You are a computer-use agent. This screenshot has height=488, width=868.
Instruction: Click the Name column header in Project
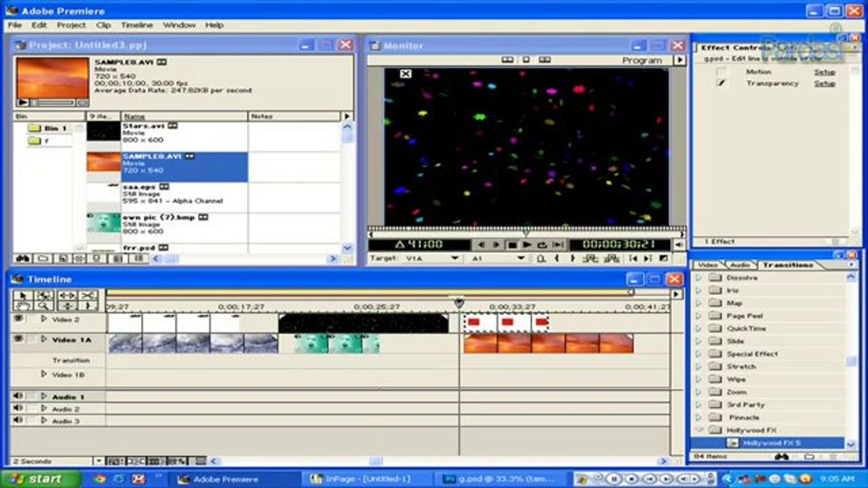coord(185,117)
